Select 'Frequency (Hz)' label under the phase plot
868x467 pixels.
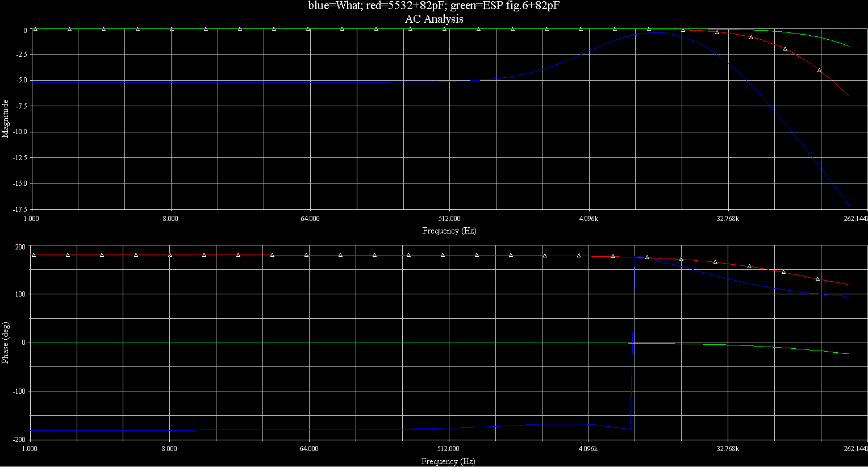coord(448,461)
